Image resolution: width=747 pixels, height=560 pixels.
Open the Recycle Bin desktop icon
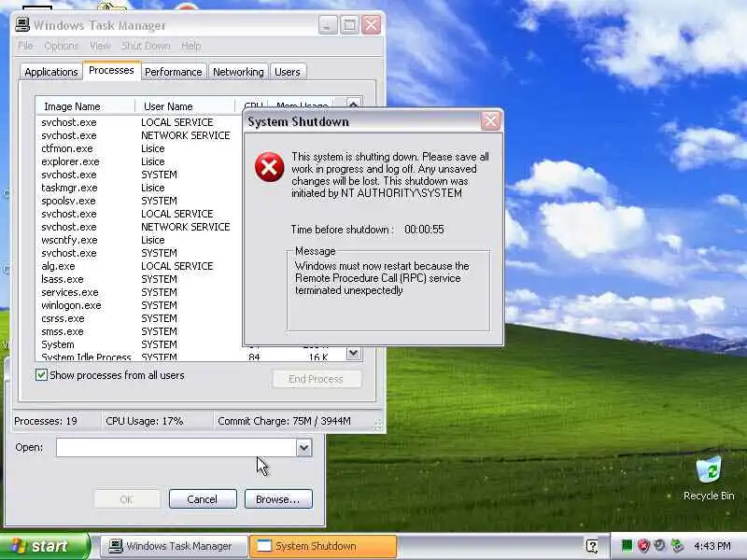709,478
